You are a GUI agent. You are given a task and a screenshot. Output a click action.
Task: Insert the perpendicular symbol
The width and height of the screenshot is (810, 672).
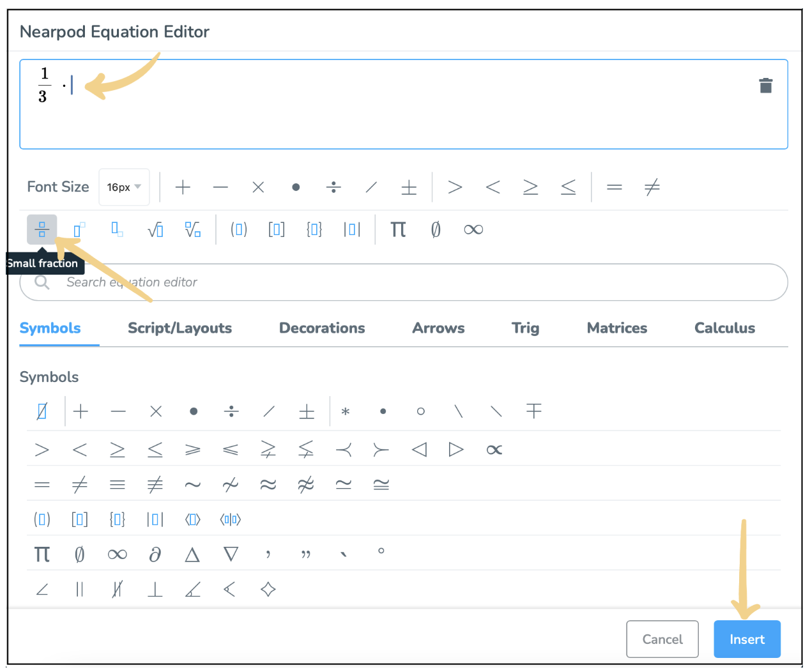(155, 589)
